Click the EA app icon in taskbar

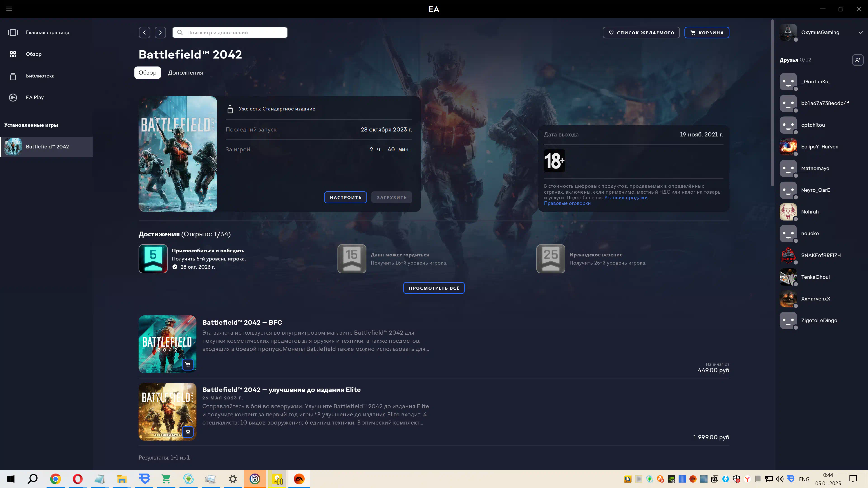click(299, 479)
